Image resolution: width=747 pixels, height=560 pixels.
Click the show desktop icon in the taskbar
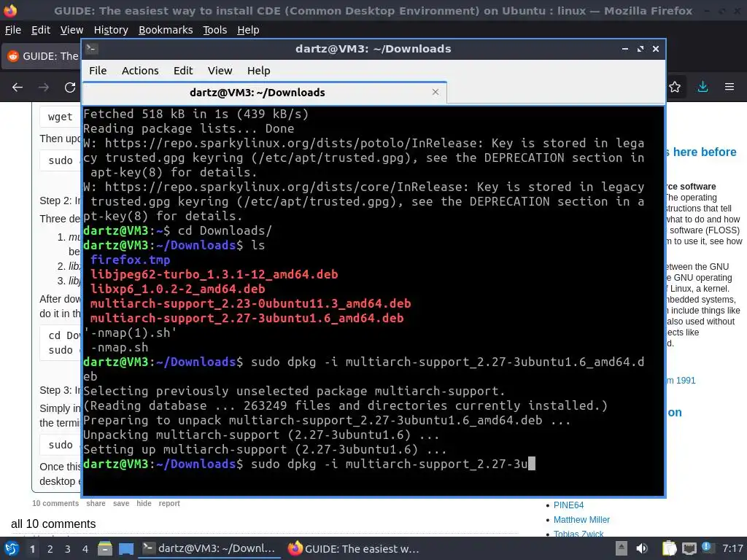point(126,548)
